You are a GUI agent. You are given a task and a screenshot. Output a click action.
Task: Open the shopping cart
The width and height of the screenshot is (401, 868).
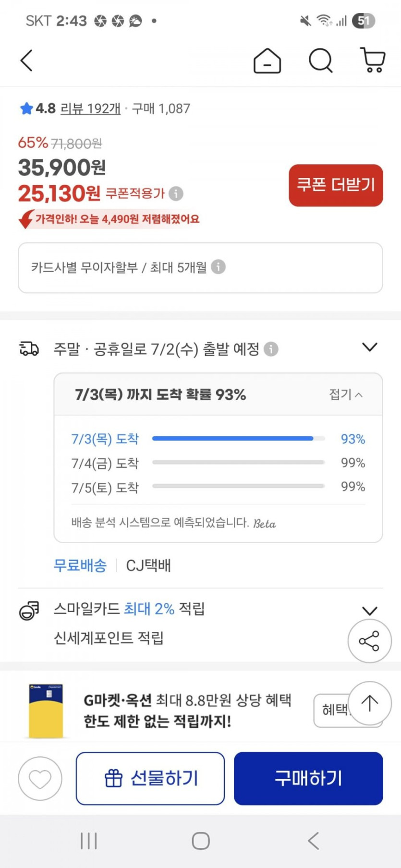(x=373, y=60)
